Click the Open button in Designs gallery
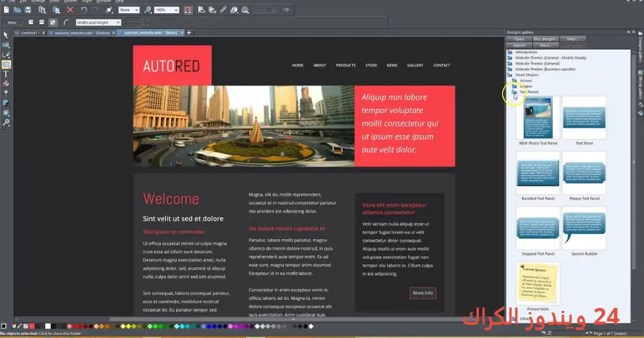 [519, 39]
